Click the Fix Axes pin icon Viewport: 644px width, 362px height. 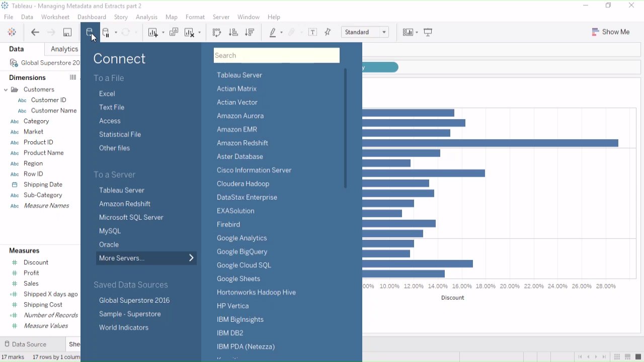328,33
